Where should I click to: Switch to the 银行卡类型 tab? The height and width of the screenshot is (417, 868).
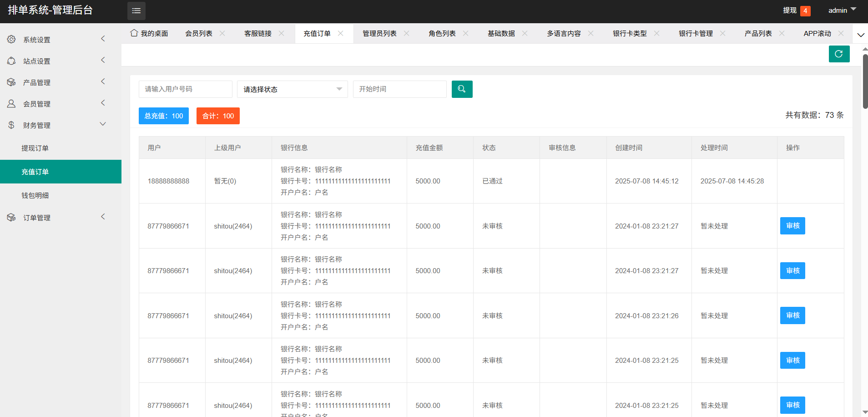pyautogui.click(x=630, y=33)
